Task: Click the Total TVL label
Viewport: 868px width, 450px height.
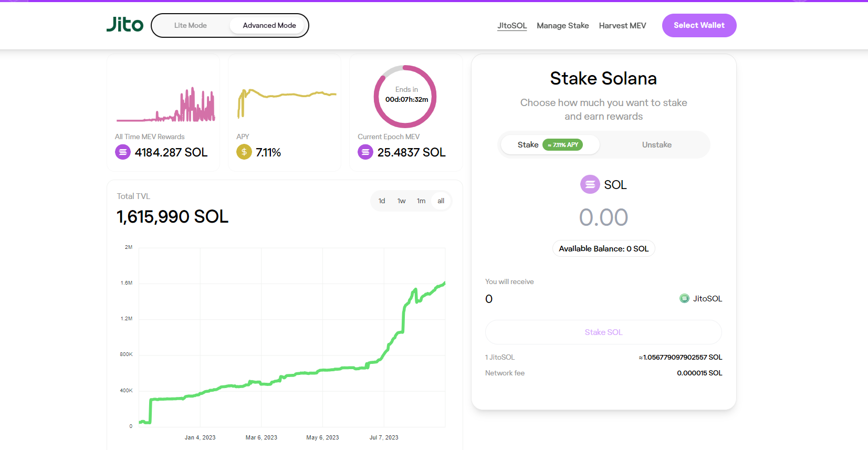Action: tap(133, 196)
